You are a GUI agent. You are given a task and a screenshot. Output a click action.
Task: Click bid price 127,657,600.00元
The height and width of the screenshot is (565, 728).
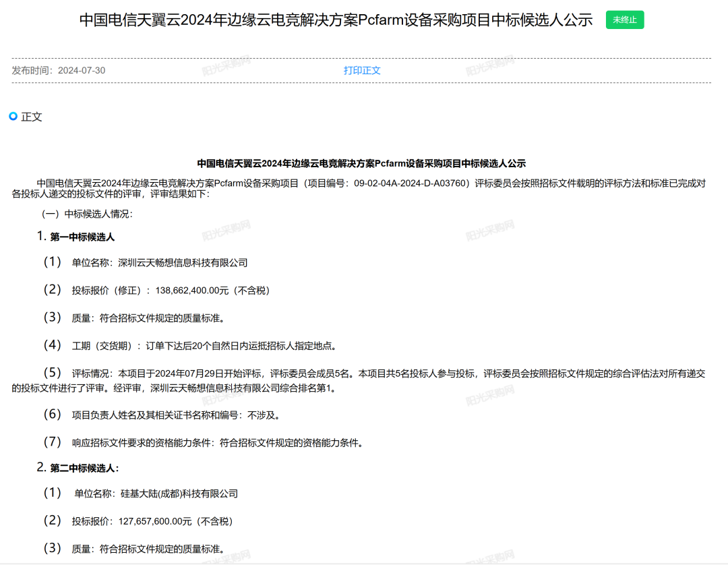pyautogui.click(x=155, y=521)
